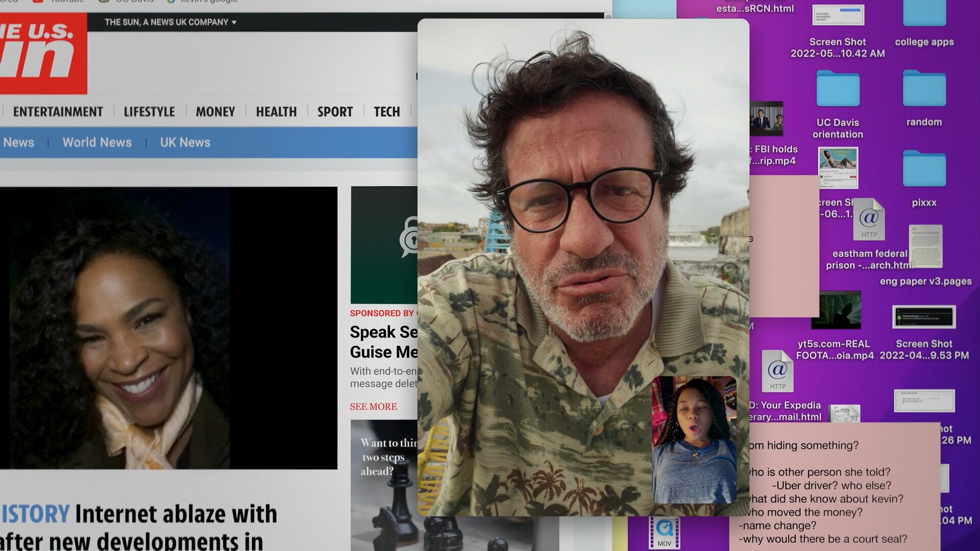980x551 pixels.
Task: Open yt5s.com-REAL FOOTAGE mp4 video
Action: (836, 310)
